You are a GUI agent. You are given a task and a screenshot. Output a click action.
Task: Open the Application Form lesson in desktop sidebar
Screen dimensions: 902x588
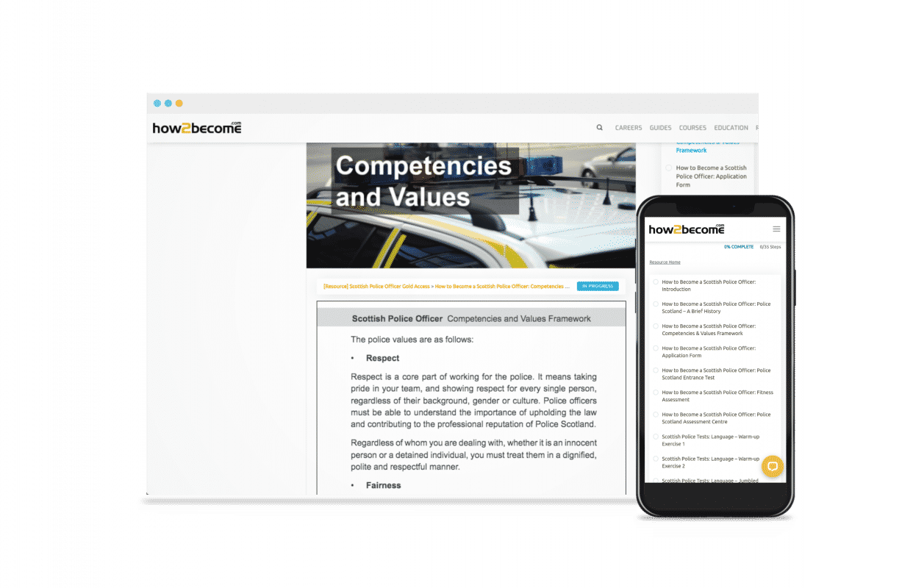[711, 176]
